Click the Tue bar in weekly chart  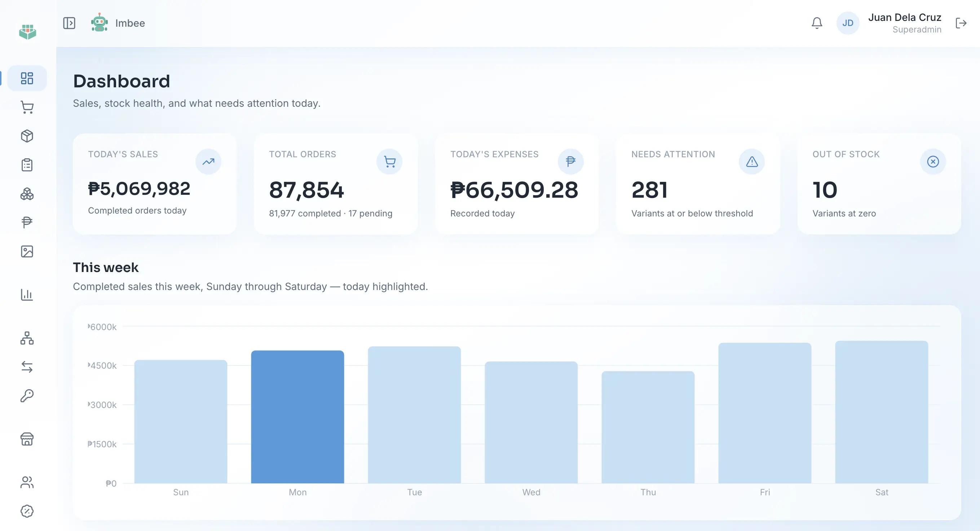(414, 415)
